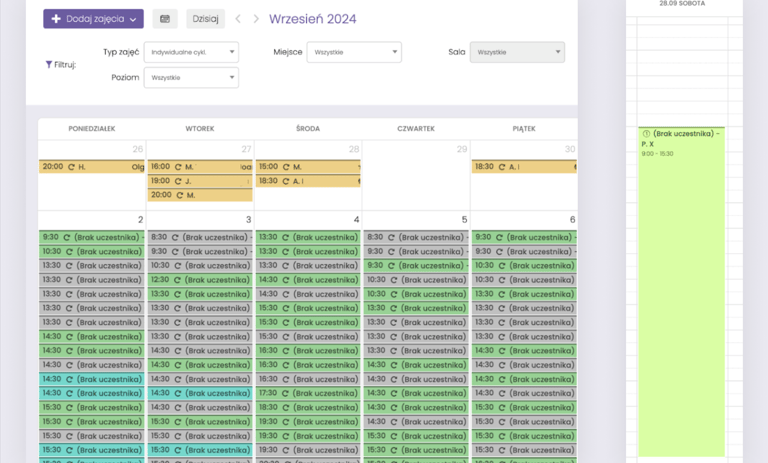Go to next month with right chevron
This screenshot has height=463, width=768.
point(256,19)
